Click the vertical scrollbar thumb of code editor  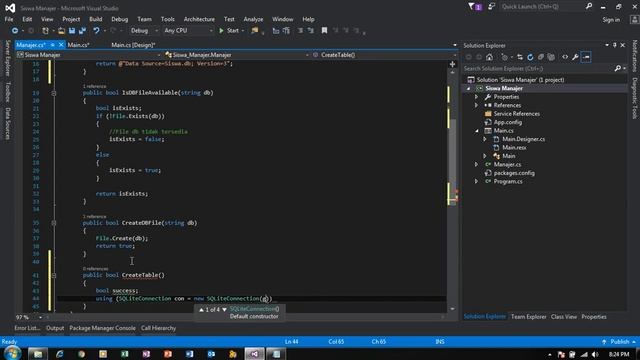[452, 161]
